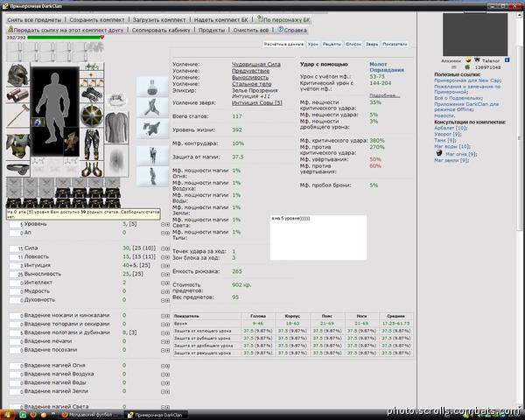The height and width of the screenshot is (420, 525).
Task: Click the black icon beside Маг огня
Action: pos(439,153)
